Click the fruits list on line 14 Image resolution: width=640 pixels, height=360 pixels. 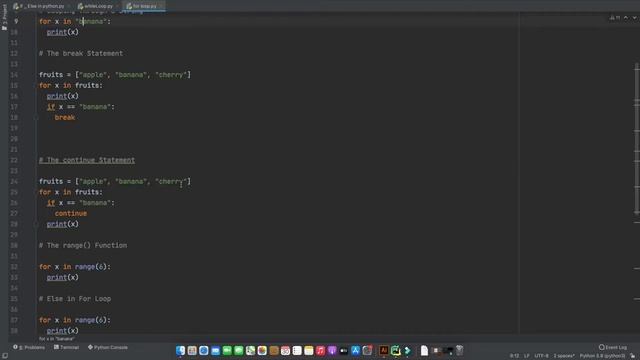(115, 75)
